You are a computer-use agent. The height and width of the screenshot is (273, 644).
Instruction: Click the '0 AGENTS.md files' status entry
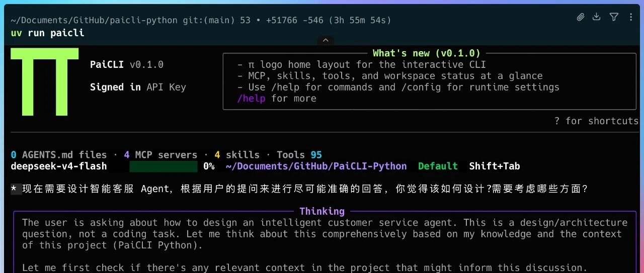59,155
